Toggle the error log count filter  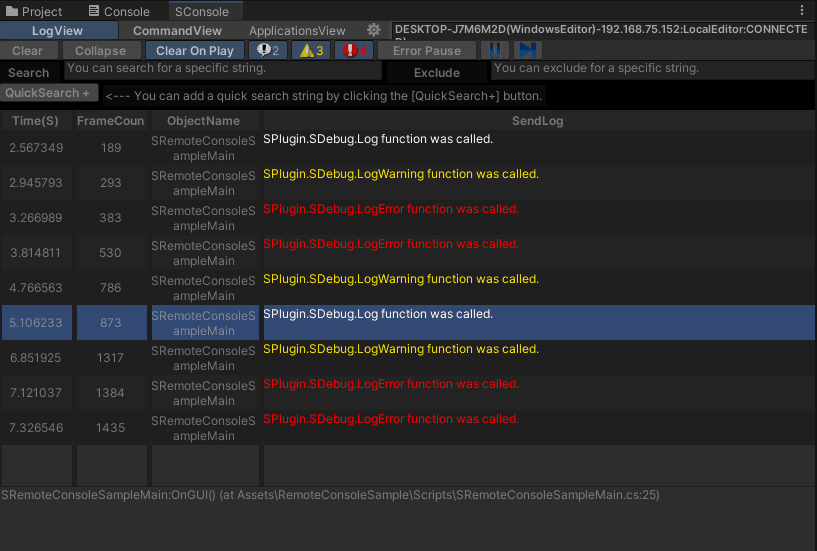[x=354, y=50]
